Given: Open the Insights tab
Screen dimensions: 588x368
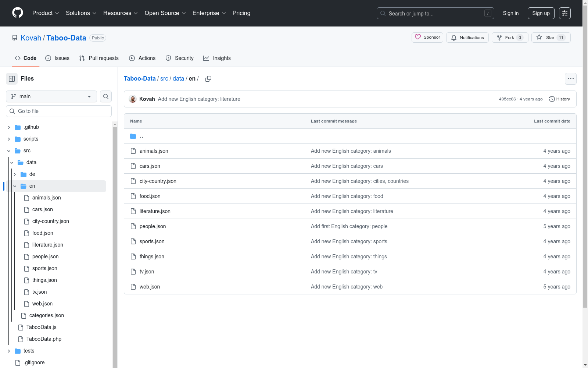Looking at the screenshot, I should click(x=217, y=58).
